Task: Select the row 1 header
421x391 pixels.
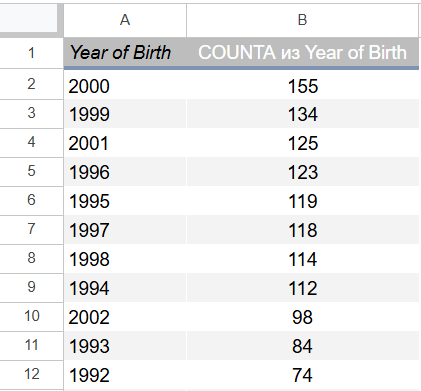Action: click(31, 53)
